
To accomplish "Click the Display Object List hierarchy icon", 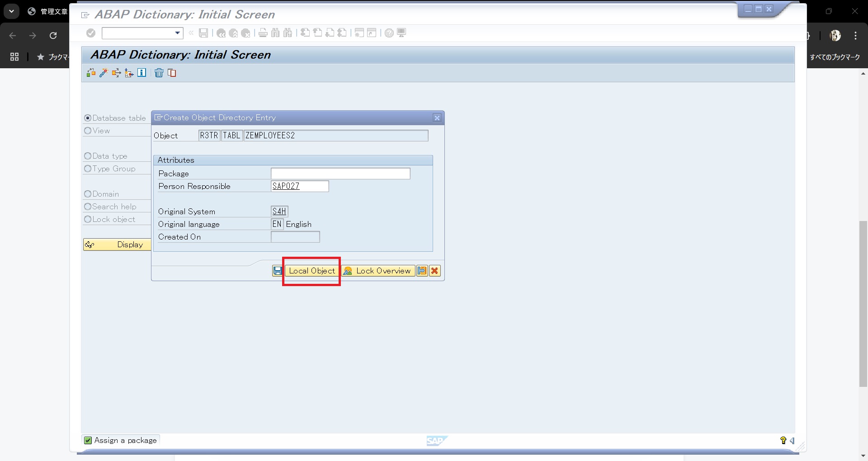I will click(129, 73).
